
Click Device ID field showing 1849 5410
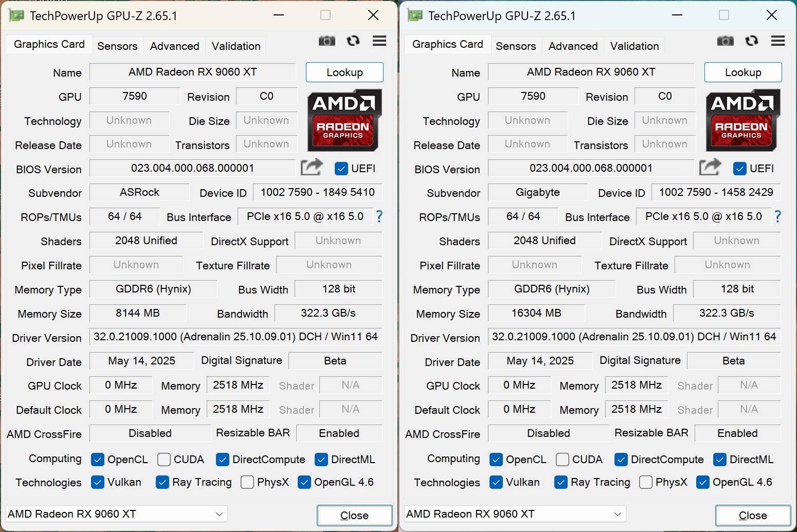(318, 192)
